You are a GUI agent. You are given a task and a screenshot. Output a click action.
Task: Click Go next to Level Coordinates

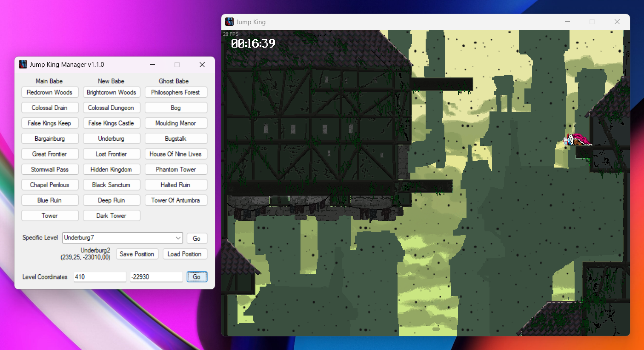(197, 277)
